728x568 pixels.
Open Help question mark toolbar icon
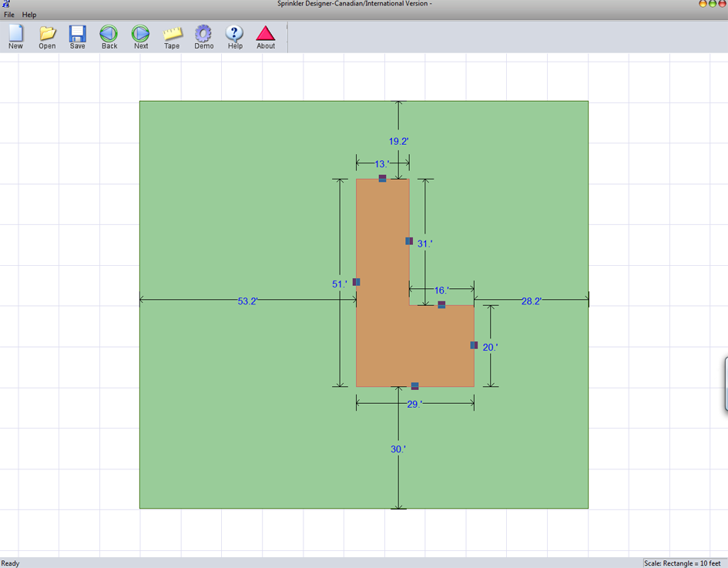tap(235, 37)
